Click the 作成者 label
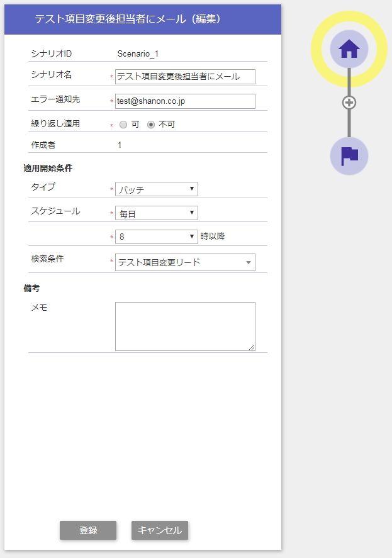This screenshot has height=558, width=392. pos(43,145)
